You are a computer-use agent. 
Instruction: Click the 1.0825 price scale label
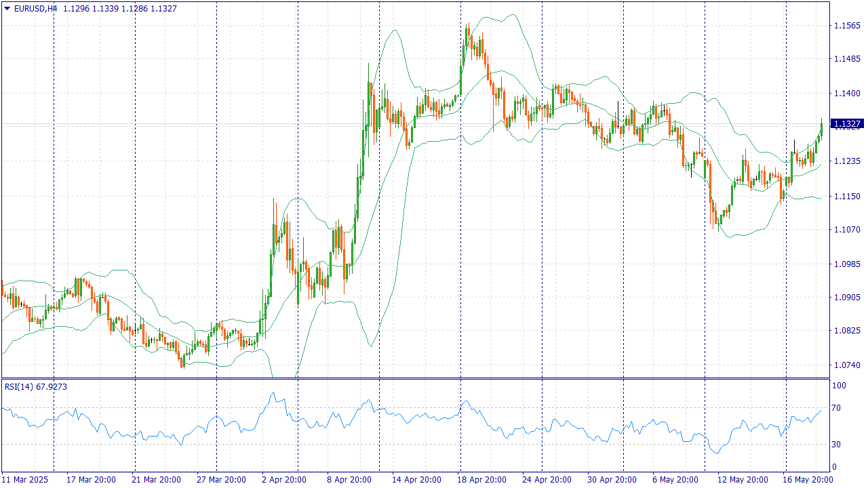(846, 331)
